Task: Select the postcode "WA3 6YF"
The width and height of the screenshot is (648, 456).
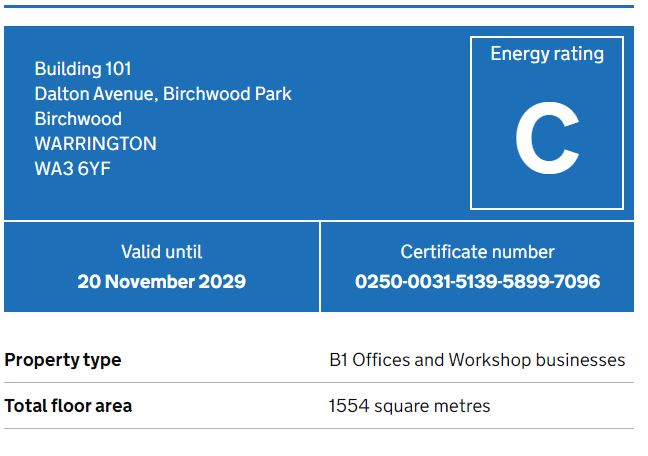Action: 72,169
